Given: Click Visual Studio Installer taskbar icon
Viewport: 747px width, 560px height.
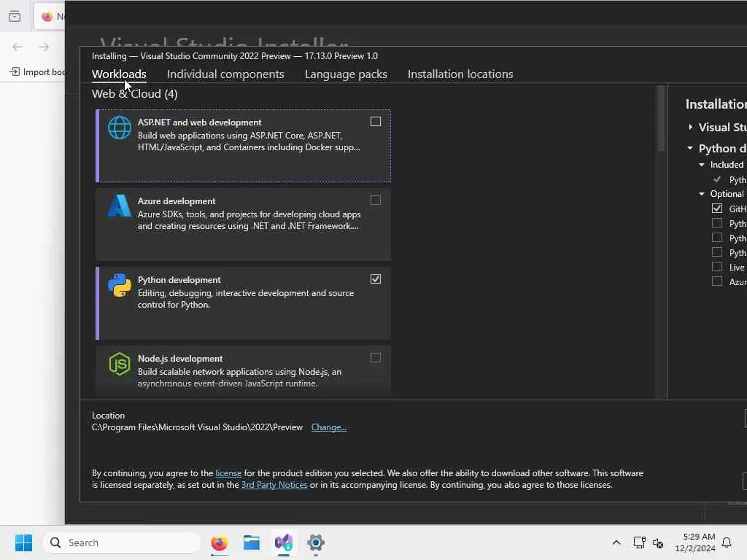Looking at the screenshot, I should (x=284, y=542).
